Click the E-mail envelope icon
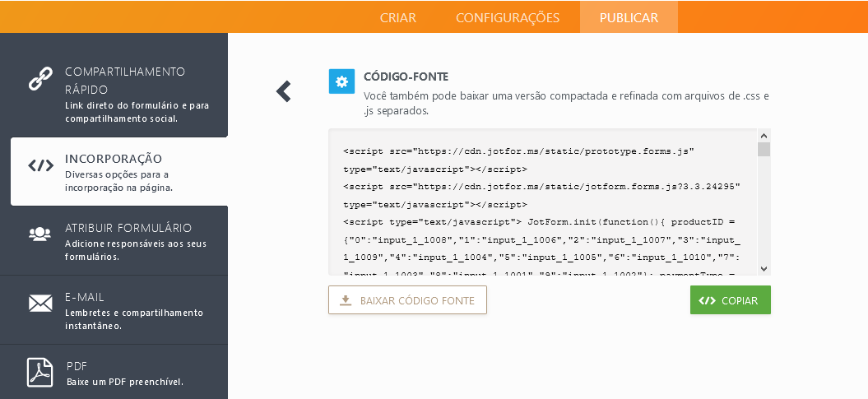 coord(40,304)
